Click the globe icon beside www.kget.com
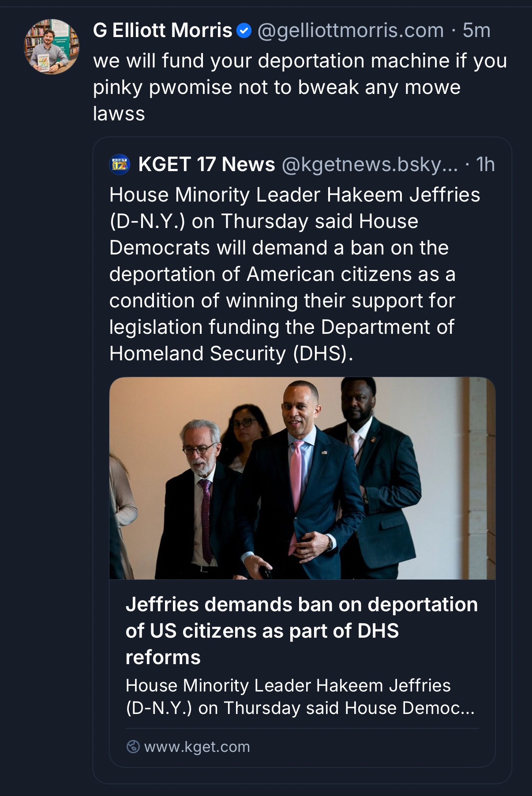 click(x=133, y=747)
